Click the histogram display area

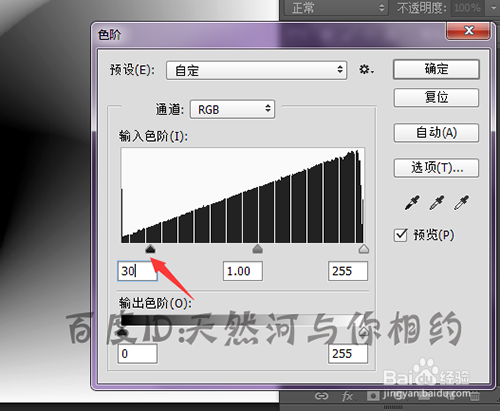click(x=243, y=195)
